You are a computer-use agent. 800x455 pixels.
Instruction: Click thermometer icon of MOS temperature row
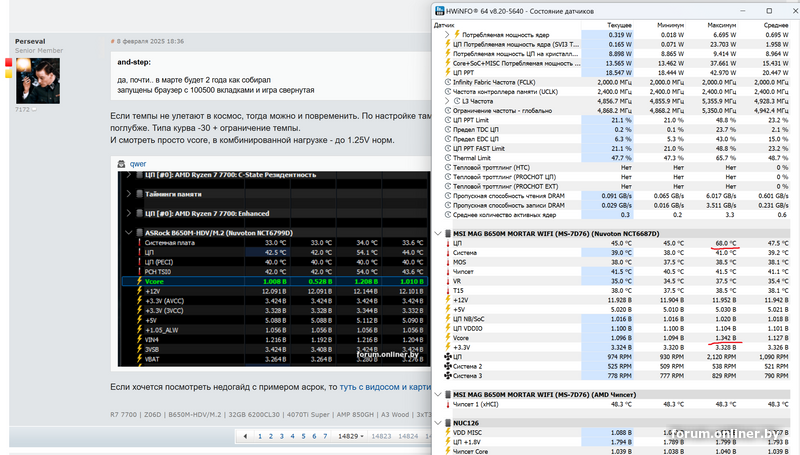(x=448, y=262)
